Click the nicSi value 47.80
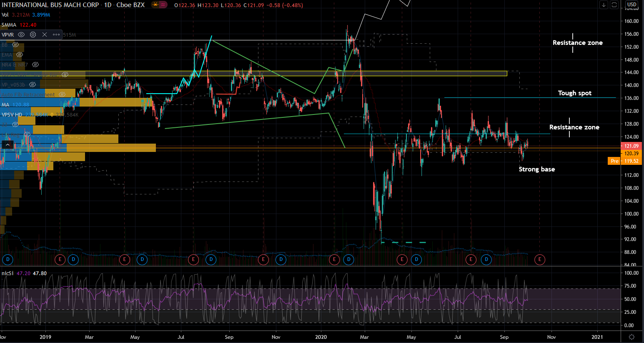The width and height of the screenshot is (644, 343). (40, 273)
